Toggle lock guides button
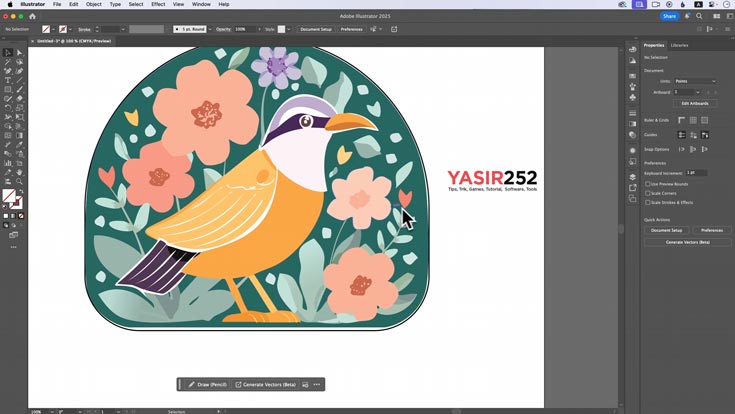Image resolution: width=735 pixels, height=414 pixels. [x=693, y=135]
